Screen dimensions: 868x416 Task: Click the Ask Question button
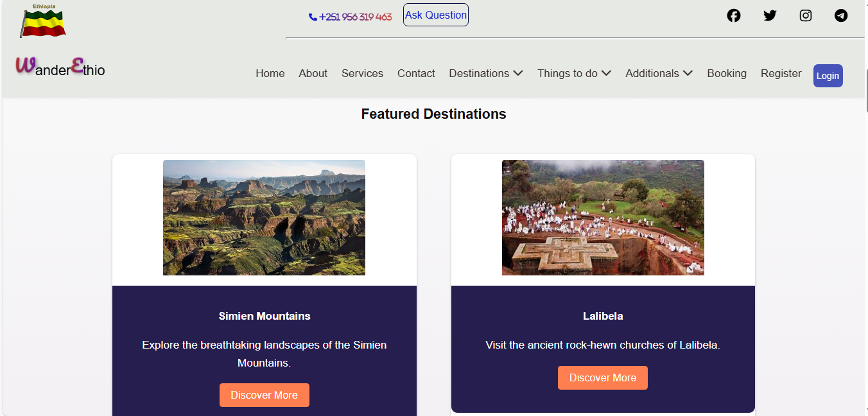435,15
